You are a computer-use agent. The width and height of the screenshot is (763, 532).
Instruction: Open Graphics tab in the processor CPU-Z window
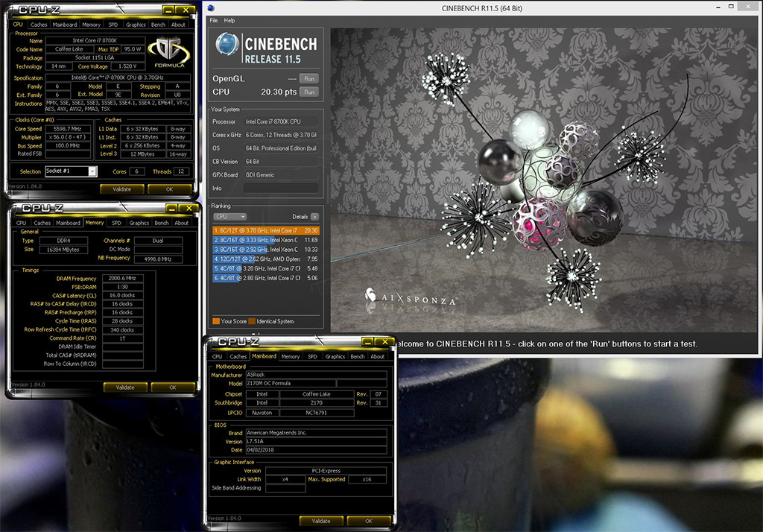click(136, 25)
